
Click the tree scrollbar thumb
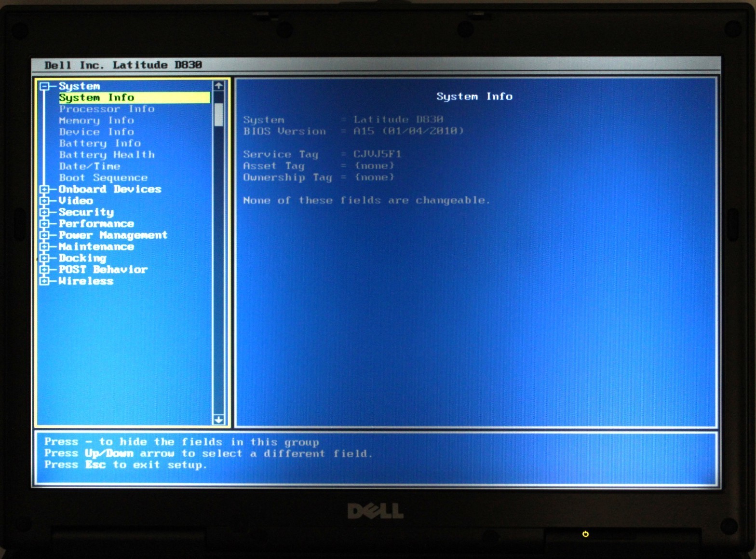tap(219, 114)
